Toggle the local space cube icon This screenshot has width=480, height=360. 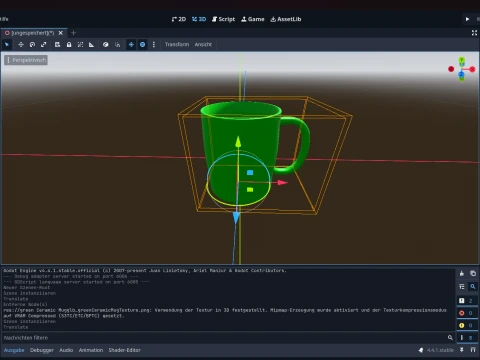[106, 44]
